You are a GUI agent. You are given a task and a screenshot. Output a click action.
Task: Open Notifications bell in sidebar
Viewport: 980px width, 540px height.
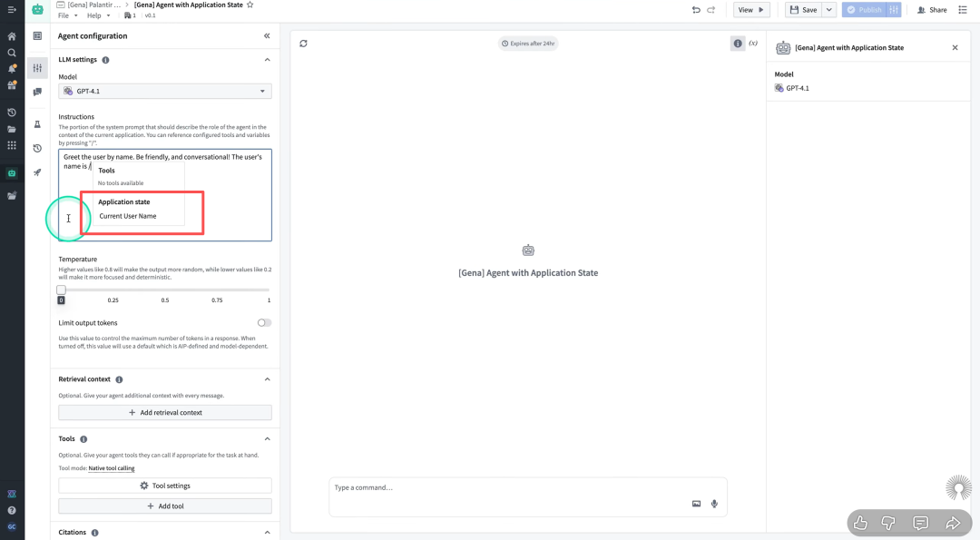point(11,69)
